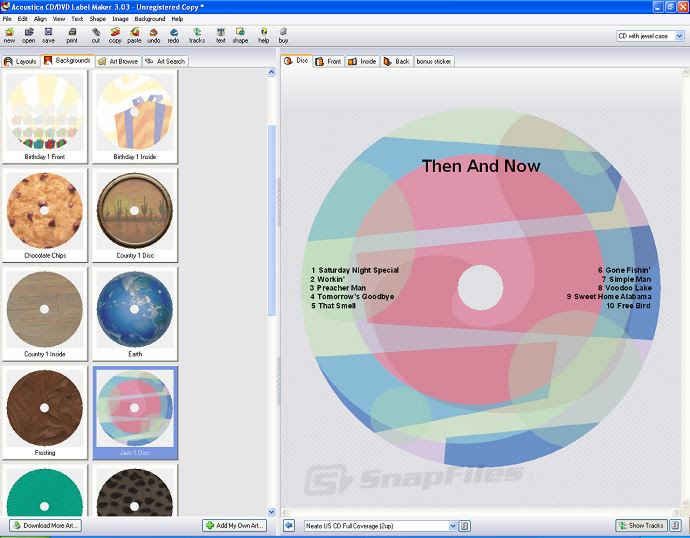
Task: Switch to the Backgrounds tab
Action: 67,61
